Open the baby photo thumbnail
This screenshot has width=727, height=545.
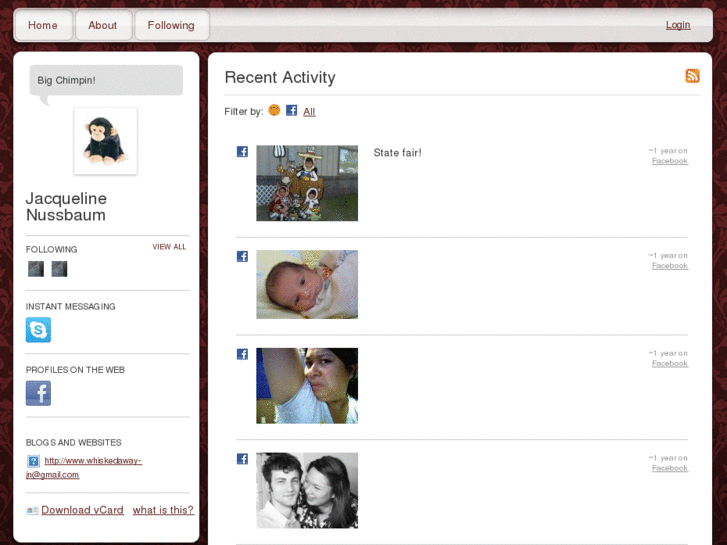[307, 284]
